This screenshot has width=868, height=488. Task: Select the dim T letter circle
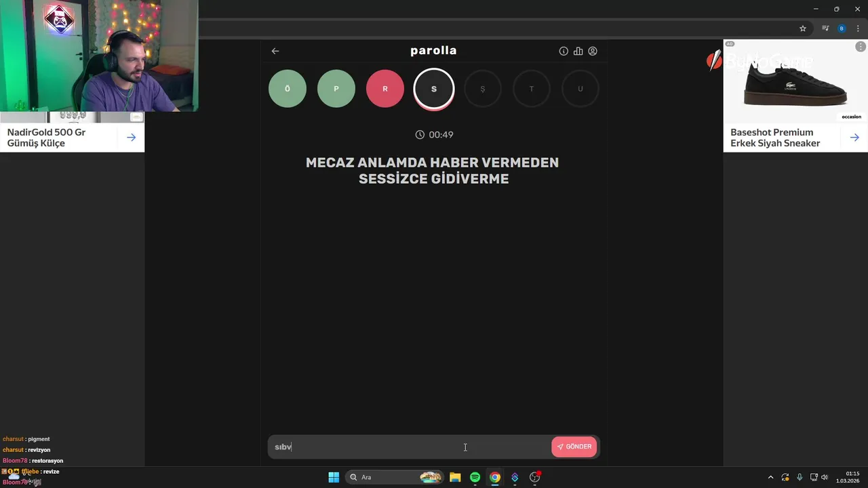pos(532,89)
